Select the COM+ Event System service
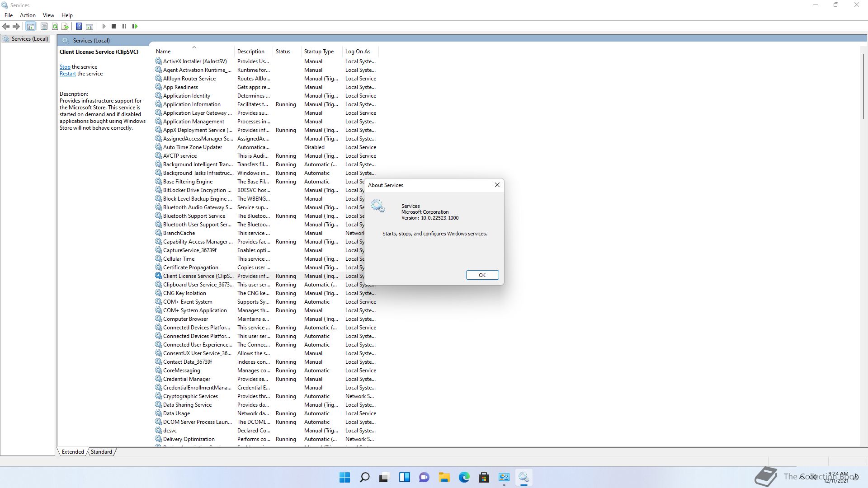Image resolution: width=868 pixels, height=488 pixels. 266,302
